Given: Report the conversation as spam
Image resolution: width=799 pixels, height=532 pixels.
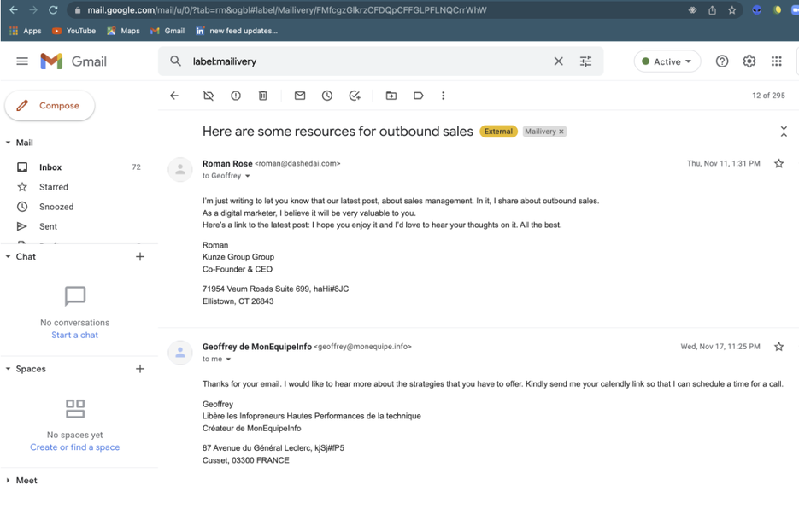Looking at the screenshot, I should 236,96.
